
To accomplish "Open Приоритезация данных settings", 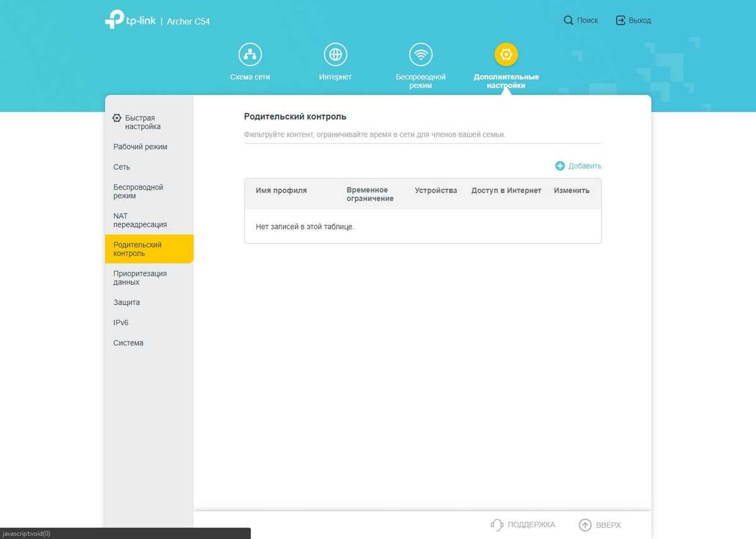I will coord(140,278).
